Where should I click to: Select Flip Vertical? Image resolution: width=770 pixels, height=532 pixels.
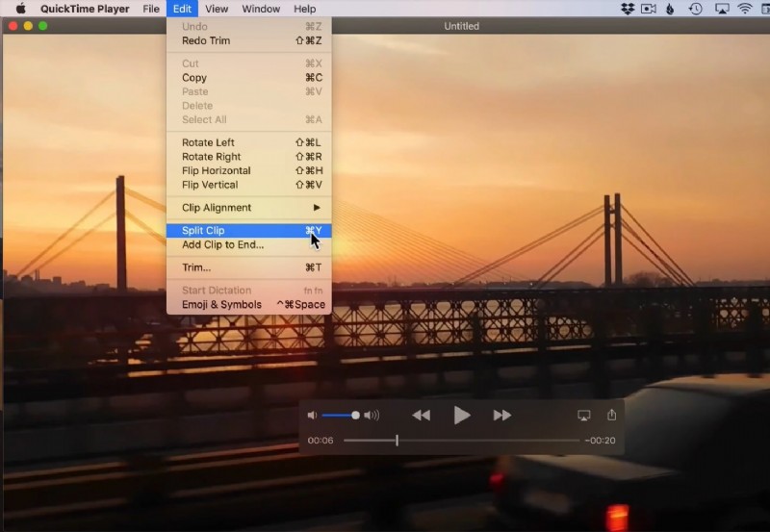[x=249, y=185]
